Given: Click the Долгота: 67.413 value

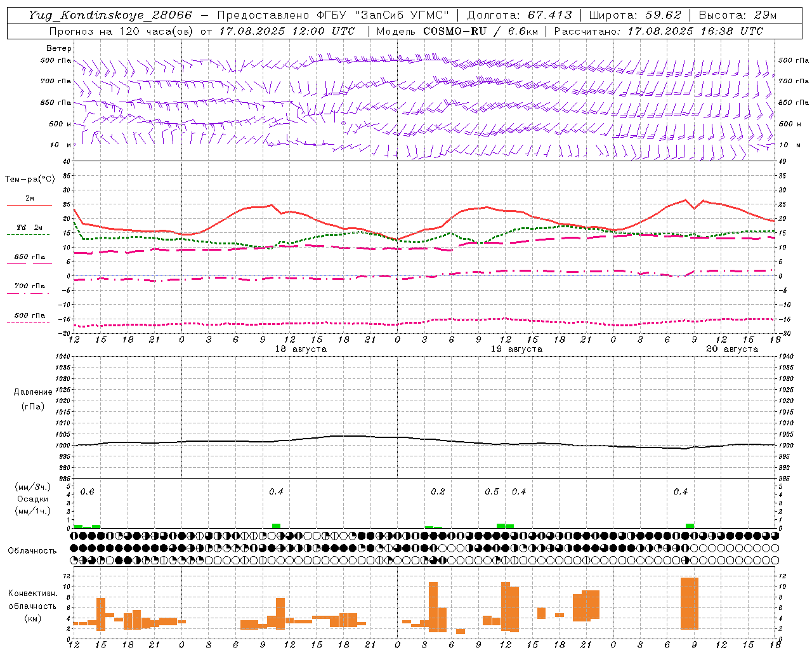Looking at the screenshot, I should pos(519,15).
